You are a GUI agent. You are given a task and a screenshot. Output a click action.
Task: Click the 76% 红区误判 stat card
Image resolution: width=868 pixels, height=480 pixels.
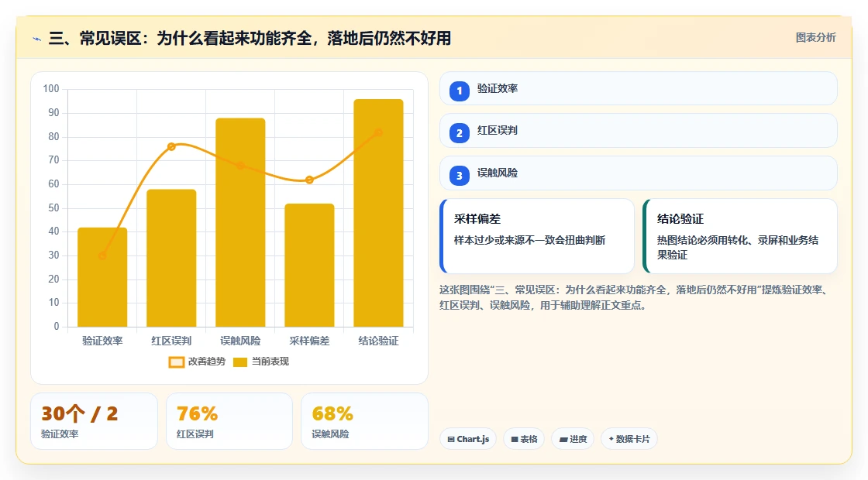(229, 421)
